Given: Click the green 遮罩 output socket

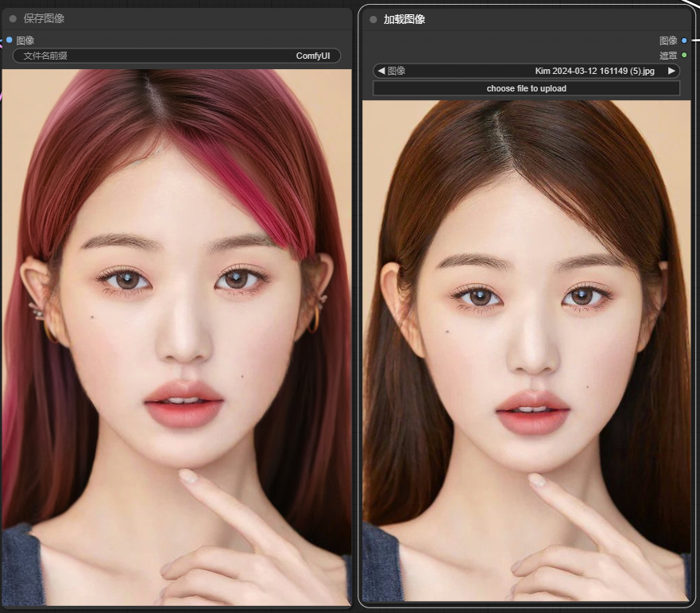Looking at the screenshot, I should point(684,55).
